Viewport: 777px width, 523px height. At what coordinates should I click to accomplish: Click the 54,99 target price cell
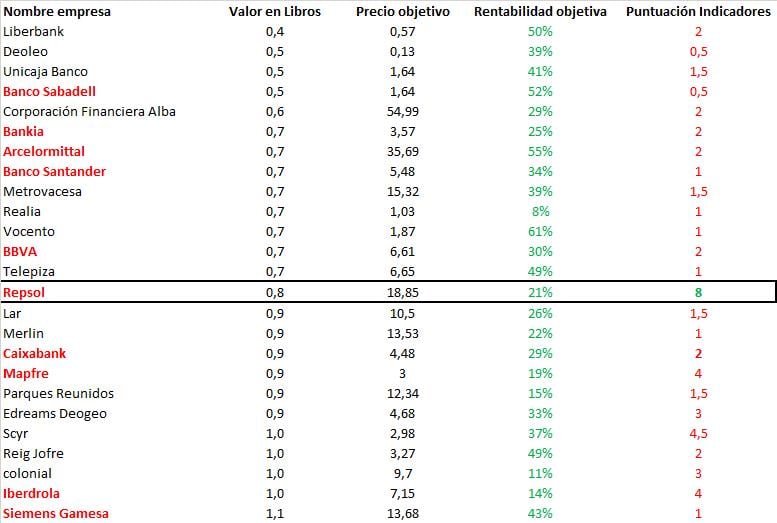402,112
